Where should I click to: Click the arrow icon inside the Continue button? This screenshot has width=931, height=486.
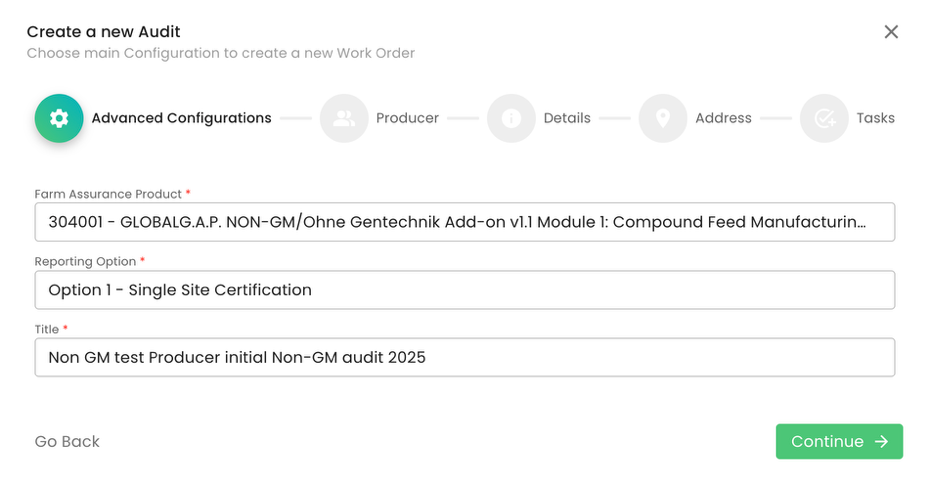click(x=881, y=442)
